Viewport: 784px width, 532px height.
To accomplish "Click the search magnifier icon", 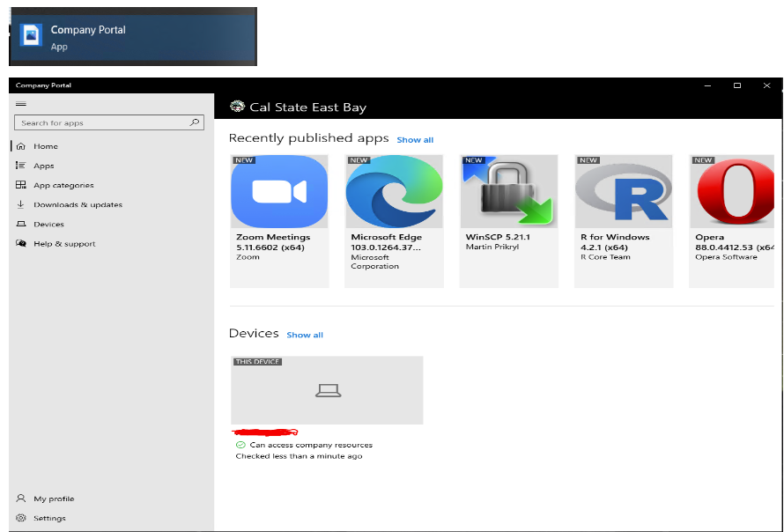I will click(x=195, y=122).
